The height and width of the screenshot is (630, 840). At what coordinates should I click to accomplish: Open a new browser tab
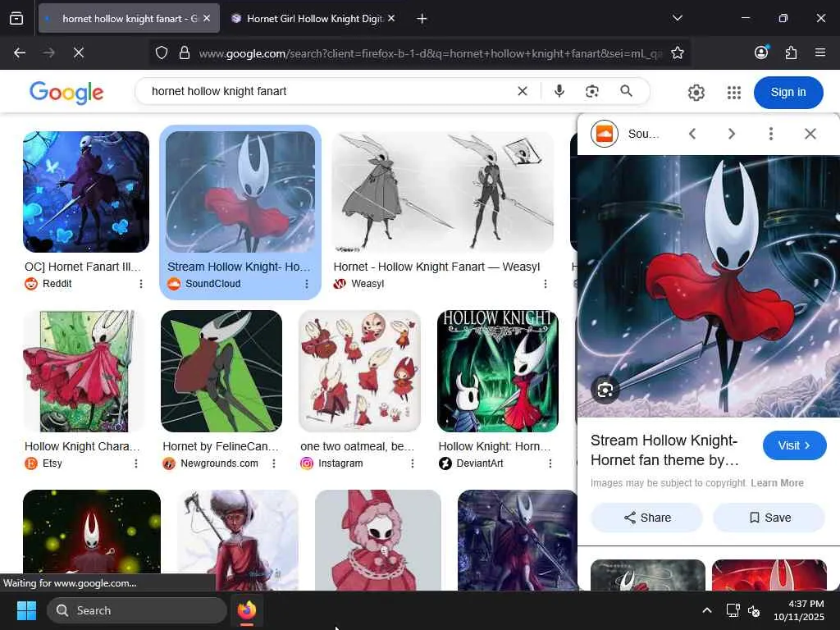(422, 19)
